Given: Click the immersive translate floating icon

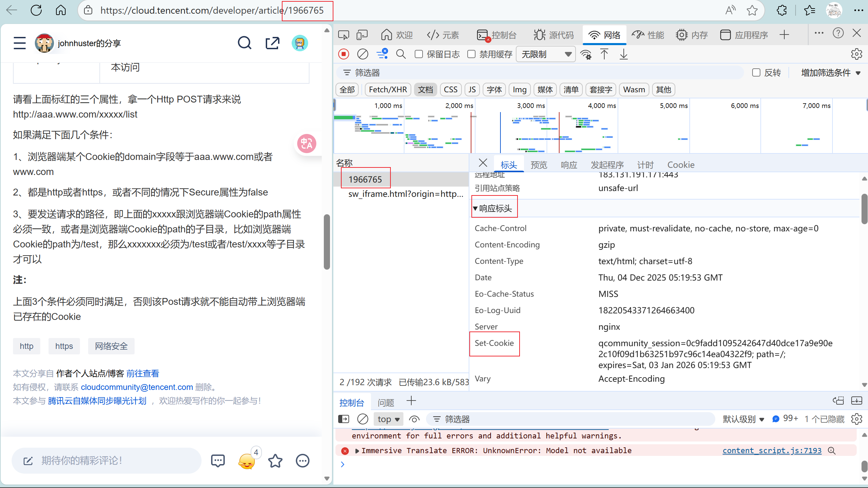Looking at the screenshot, I should click(306, 144).
